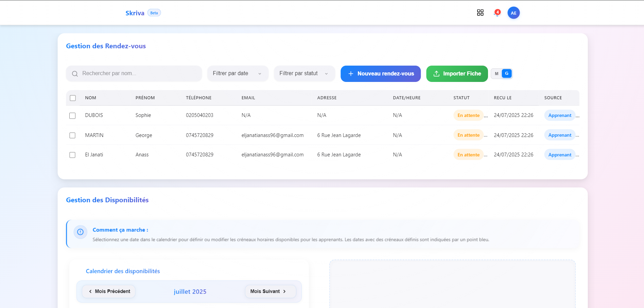
Task: Check the MARTIN row checkbox
Action: pos(72,135)
